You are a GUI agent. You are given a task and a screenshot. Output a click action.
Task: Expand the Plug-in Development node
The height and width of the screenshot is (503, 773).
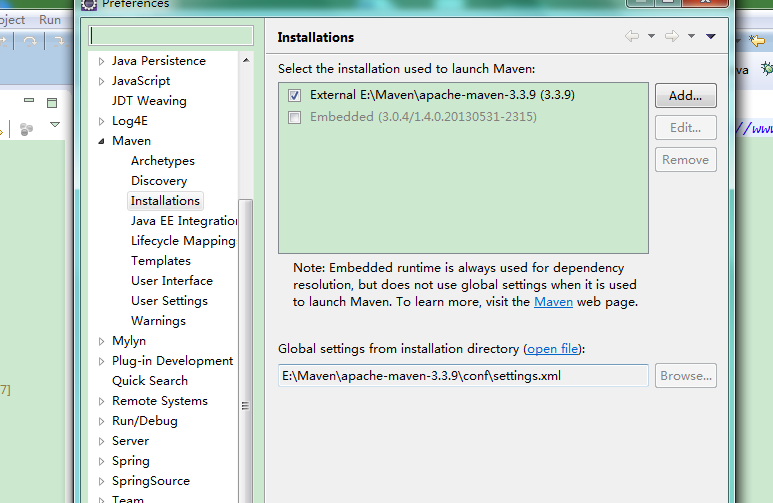pyautogui.click(x=101, y=361)
